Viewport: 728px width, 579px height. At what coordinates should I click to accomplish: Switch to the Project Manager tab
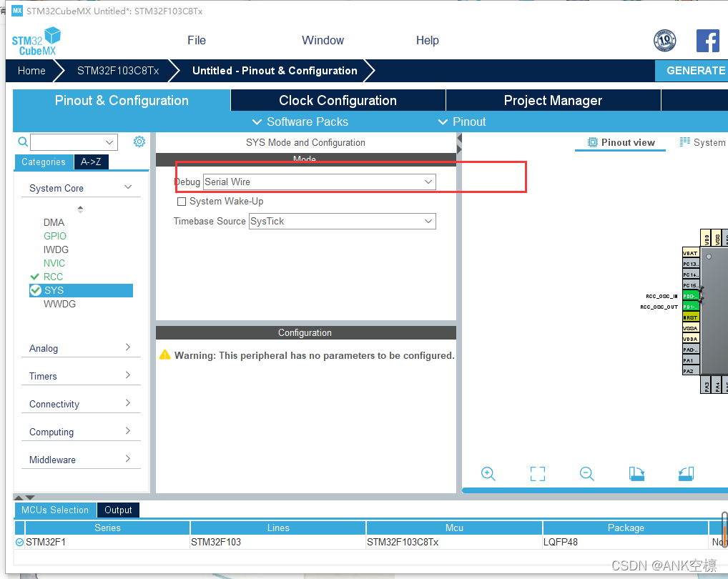[553, 100]
